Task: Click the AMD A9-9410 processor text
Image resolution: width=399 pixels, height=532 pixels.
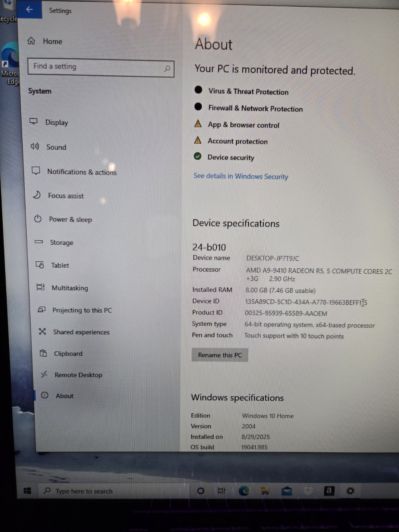Action: (x=319, y=275)
